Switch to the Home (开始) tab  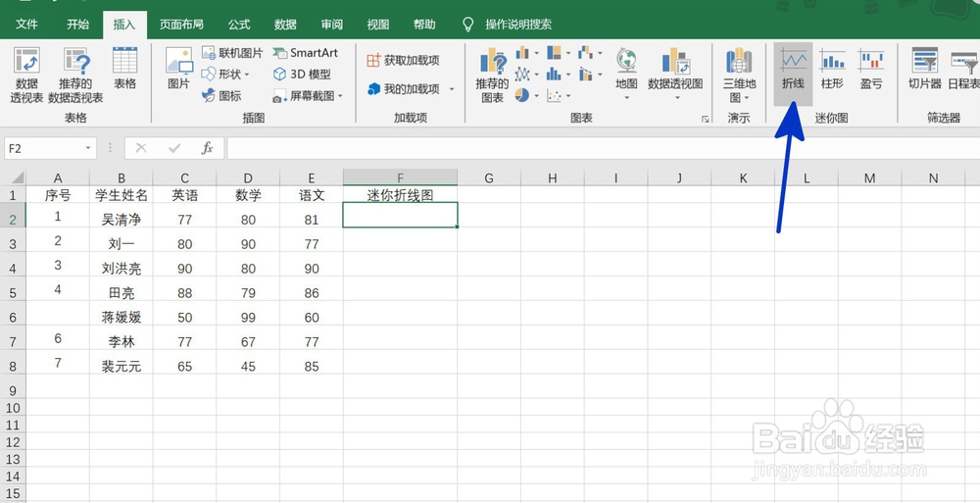pyautogui.click(x=78, y=25)
